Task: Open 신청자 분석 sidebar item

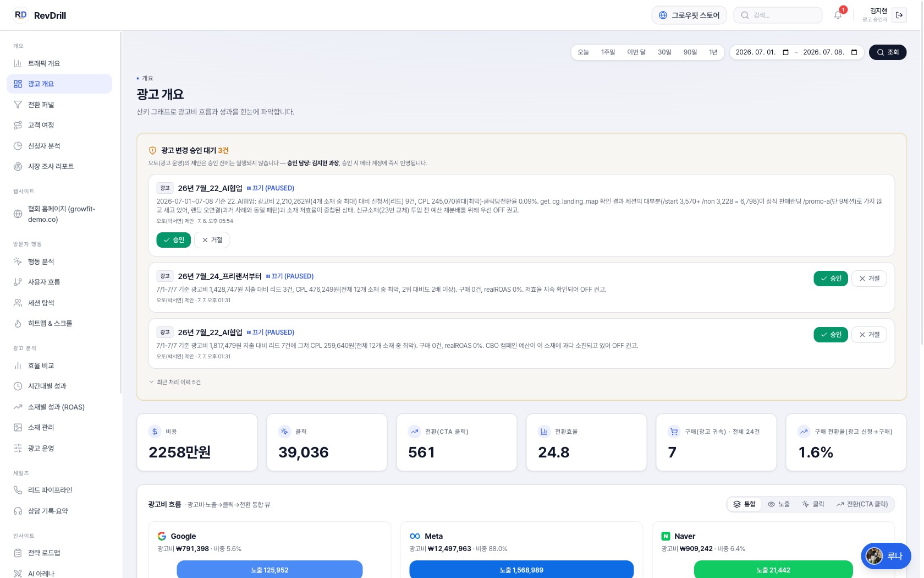Action: (x=59, y=146)
